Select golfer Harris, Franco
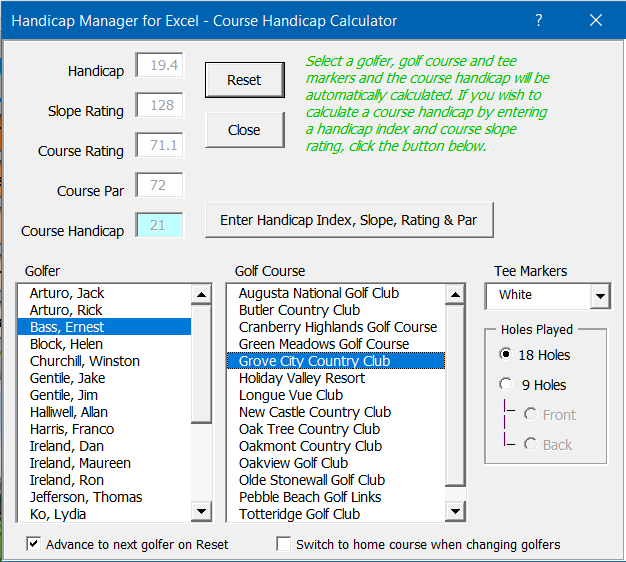The height and width of the screenshot is (562, 626). tap(105, 429)
